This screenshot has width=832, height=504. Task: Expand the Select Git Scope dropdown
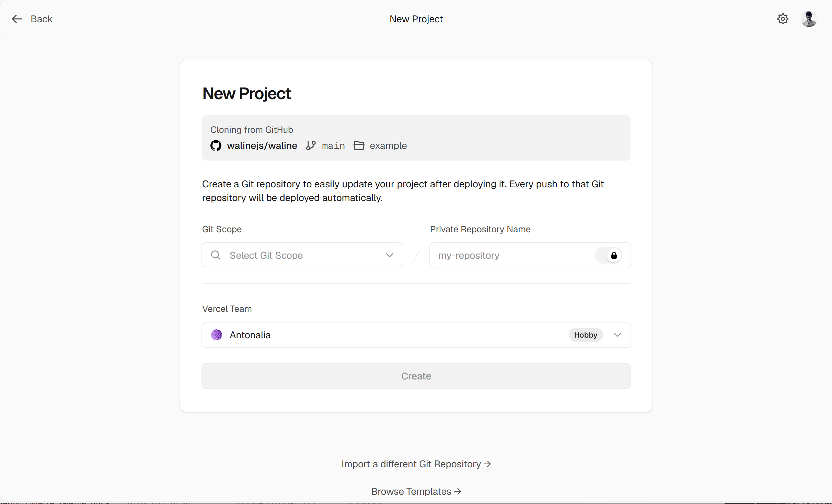coord(302,255)
